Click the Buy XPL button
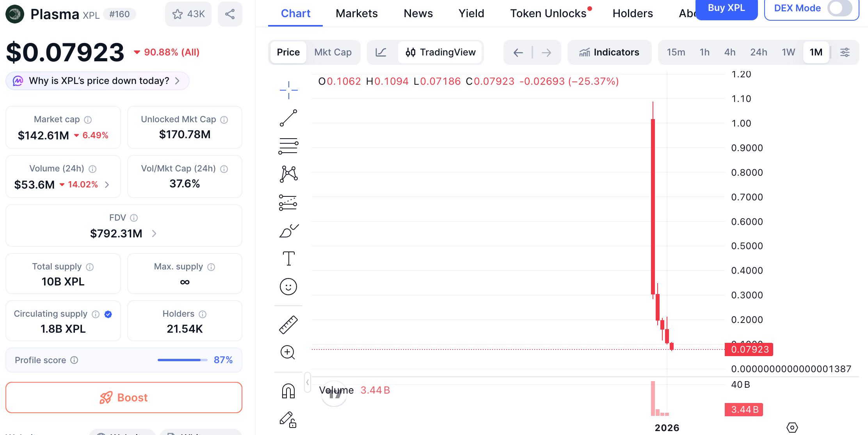Viewport: 868px width, 435px height. tap(726, 8)
